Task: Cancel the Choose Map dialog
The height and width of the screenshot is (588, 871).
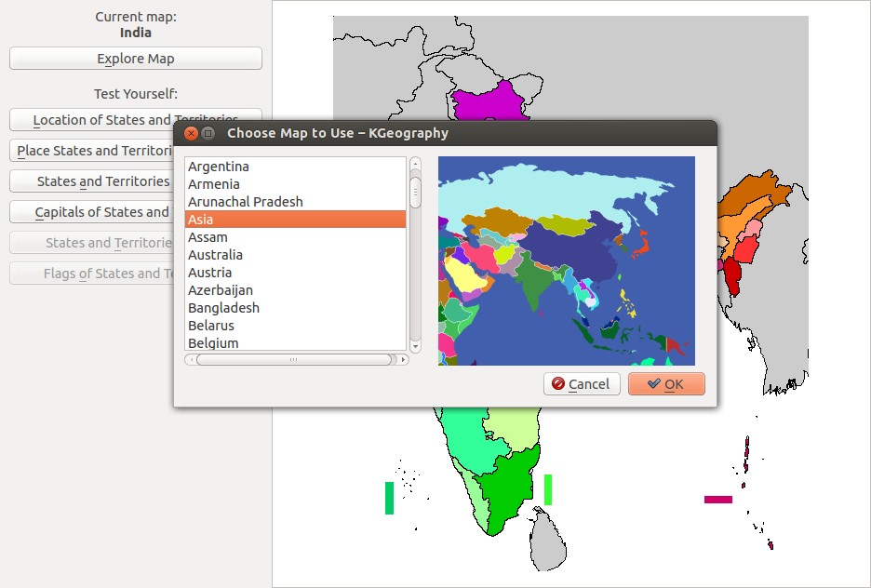Action: [582, 384]
